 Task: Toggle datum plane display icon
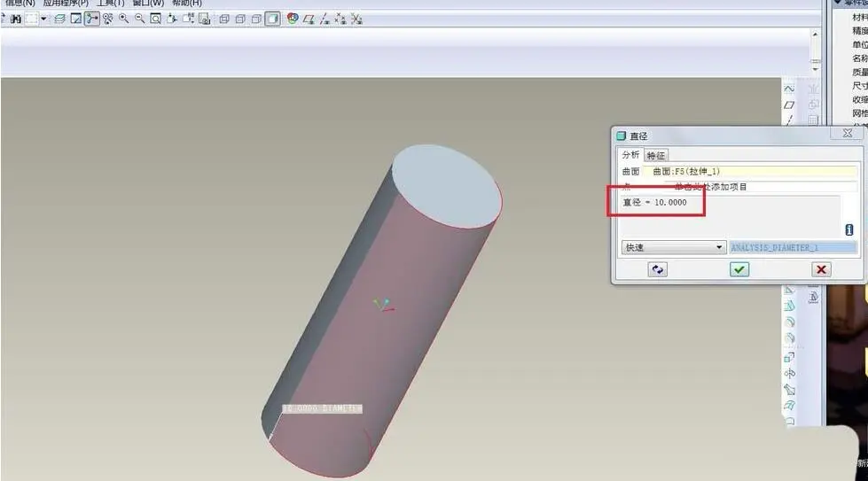(309, 19)
